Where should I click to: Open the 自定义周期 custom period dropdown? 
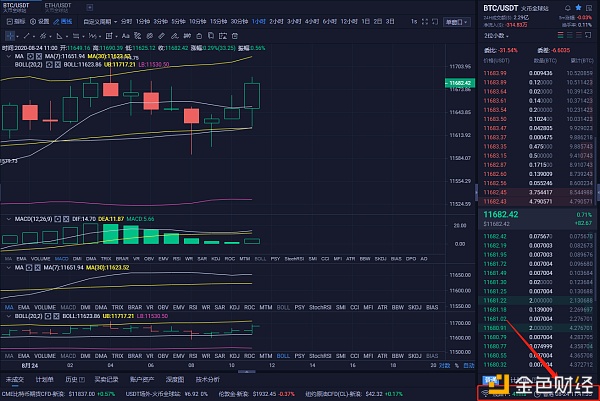(x=100, y=19)
